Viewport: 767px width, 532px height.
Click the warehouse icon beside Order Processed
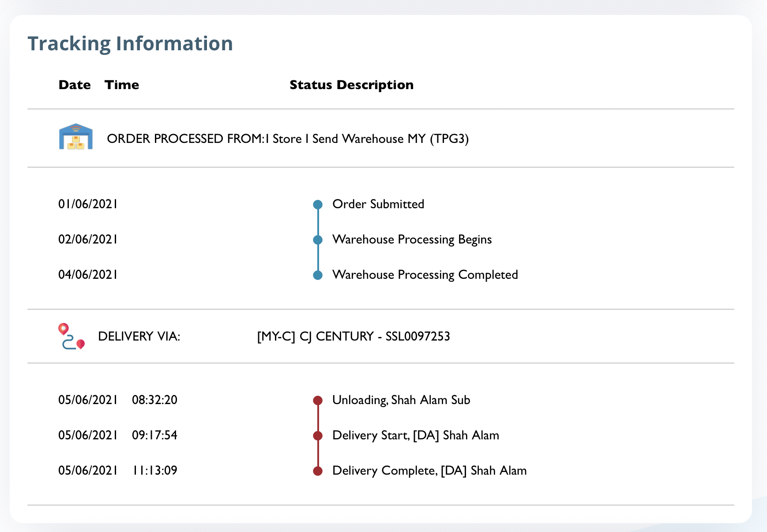tap(76, 137)
